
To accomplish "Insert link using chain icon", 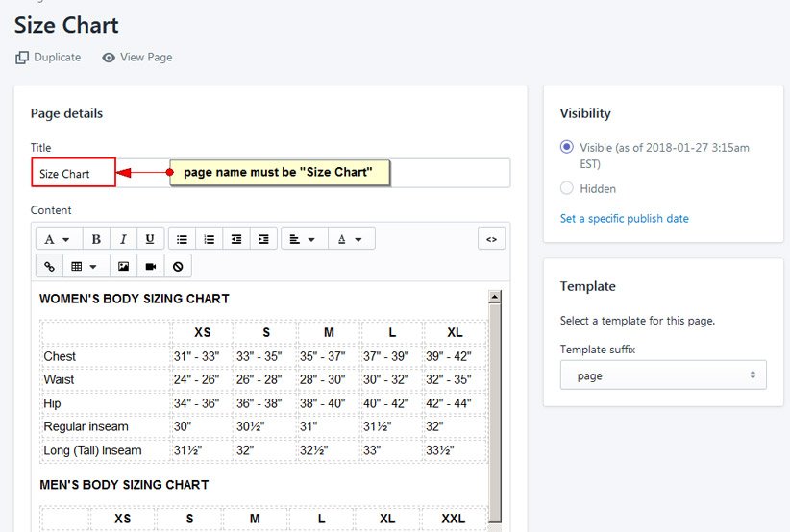I will tap(50, 266).
